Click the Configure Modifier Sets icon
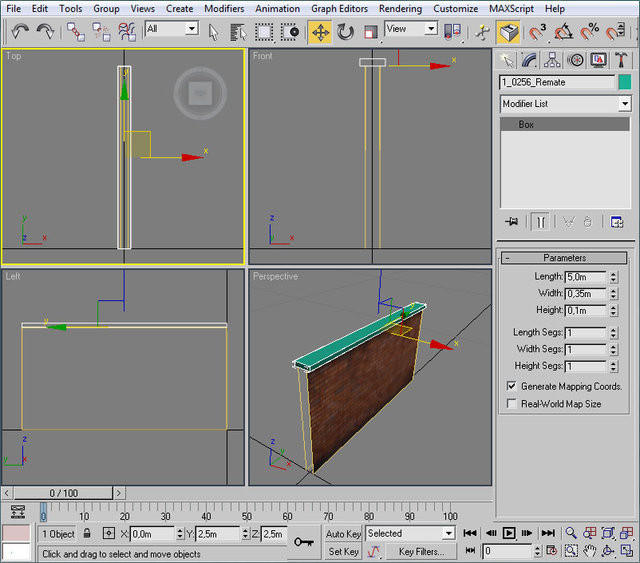Image resolution: width=640 pixels, height=563 pixels. pyautogui.click(x=617, y=222)
